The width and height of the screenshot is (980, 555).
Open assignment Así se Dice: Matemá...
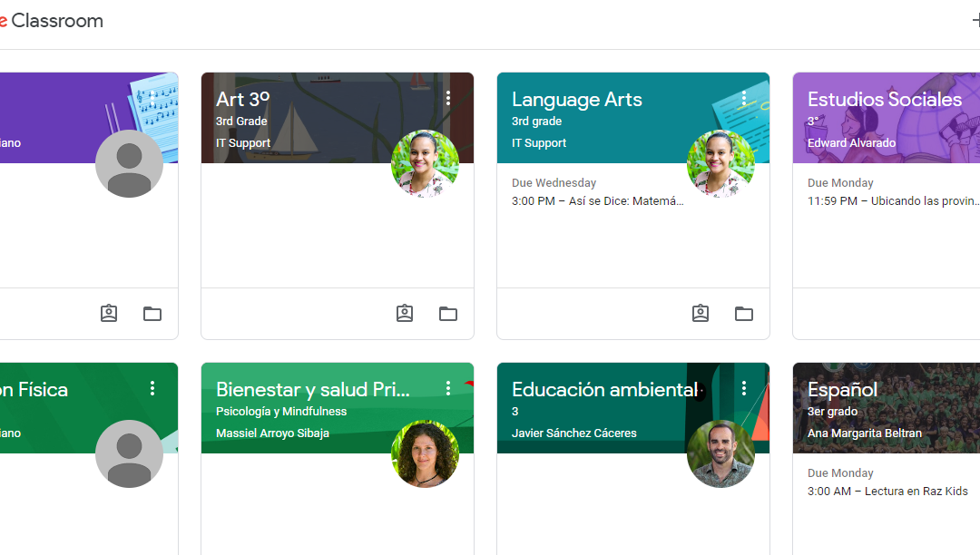597,201
